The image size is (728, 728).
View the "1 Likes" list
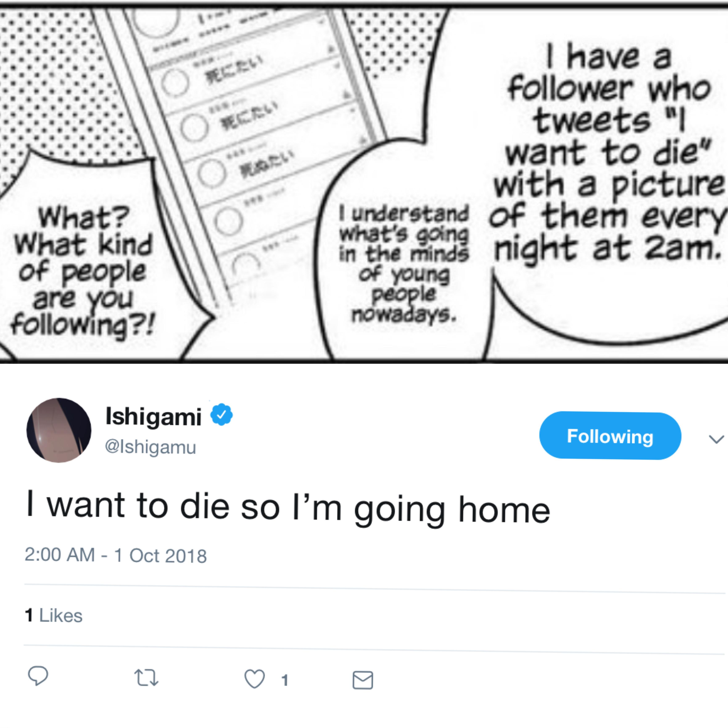coord(54,616)
